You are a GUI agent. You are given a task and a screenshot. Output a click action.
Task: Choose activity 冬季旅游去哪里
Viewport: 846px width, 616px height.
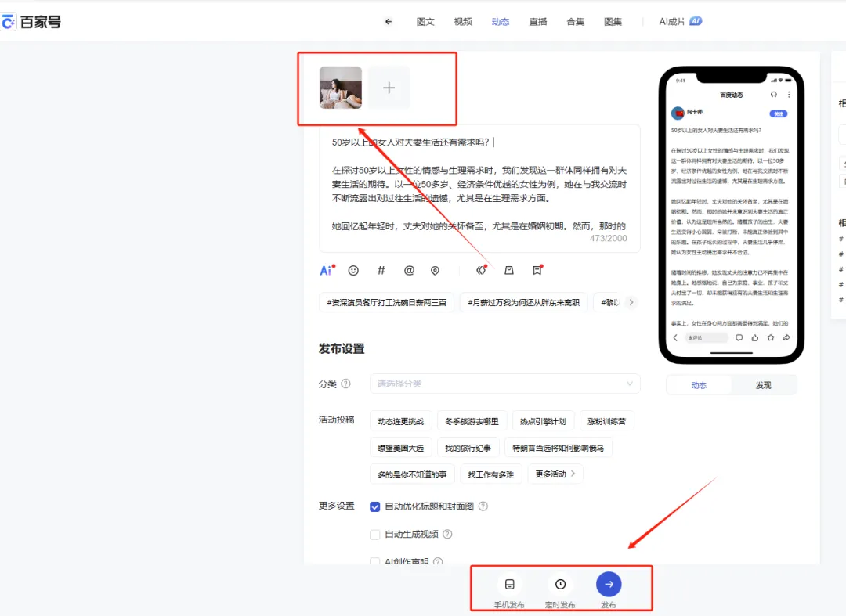pyautogui.click(x=472, y=421)
